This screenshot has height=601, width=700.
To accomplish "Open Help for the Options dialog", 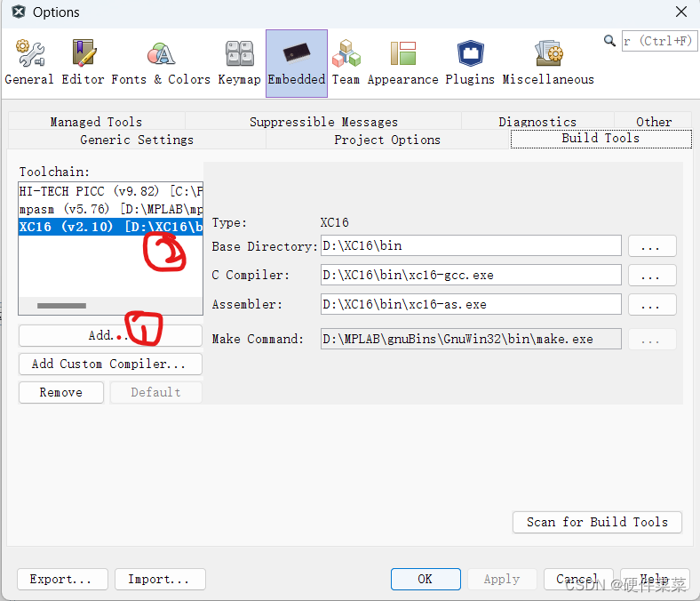I will pyautogui.click(x=655, y=579).
